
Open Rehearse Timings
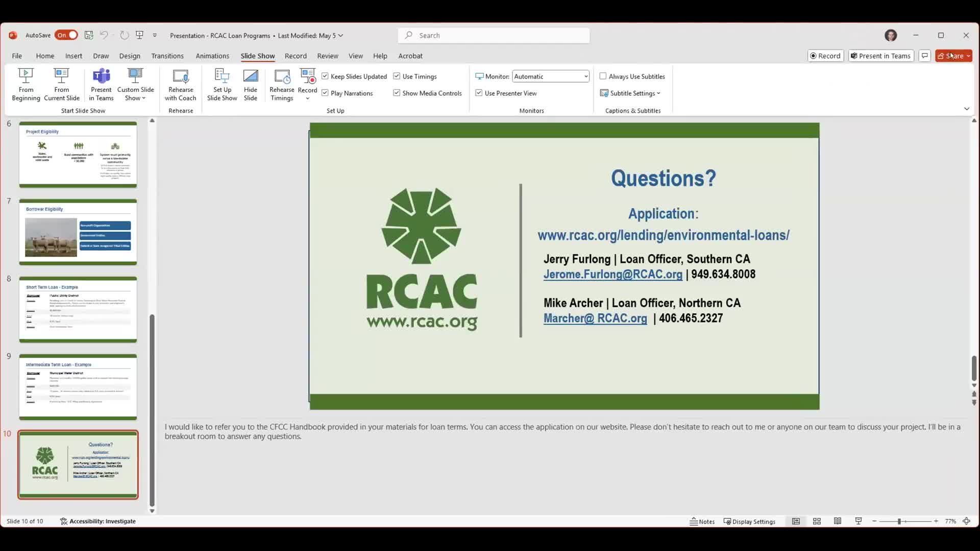(282, 84)
